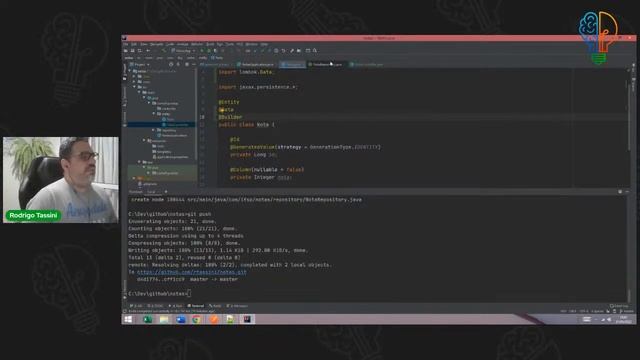Open the Windows Start menu
This screenshot has height=360, width=640.
pyautogui.click(x=128, y=319)
